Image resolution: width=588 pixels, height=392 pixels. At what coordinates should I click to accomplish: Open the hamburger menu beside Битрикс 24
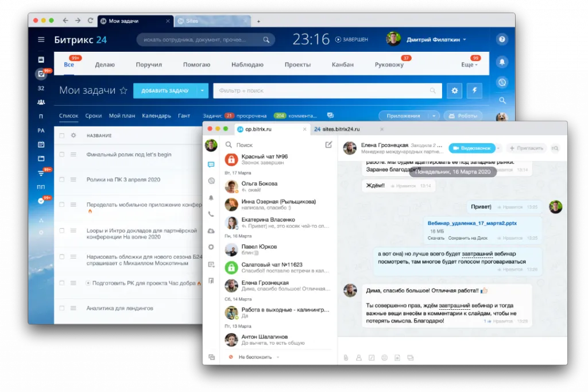41,40
